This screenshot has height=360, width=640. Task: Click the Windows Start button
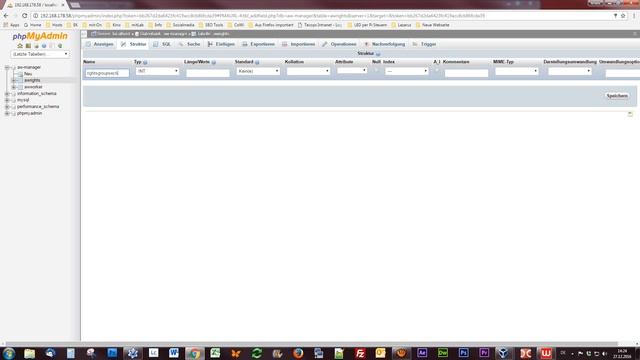(x=9, y=353)
